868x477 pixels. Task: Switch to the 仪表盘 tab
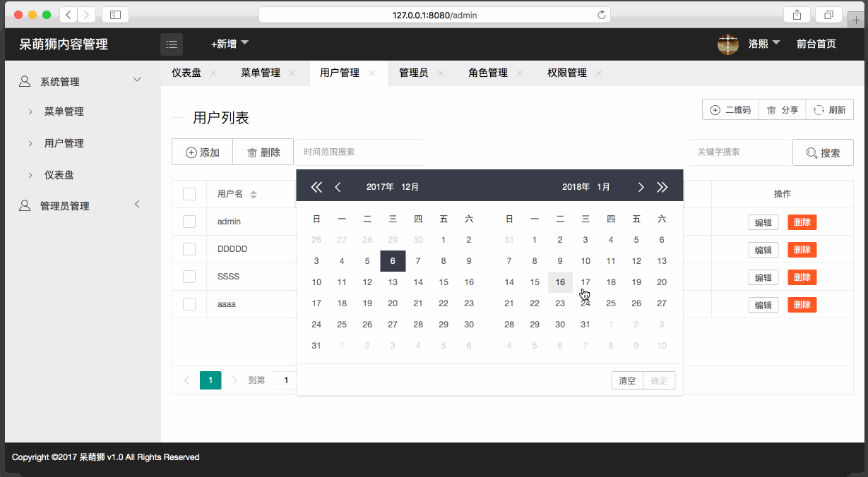coord(186,73)
